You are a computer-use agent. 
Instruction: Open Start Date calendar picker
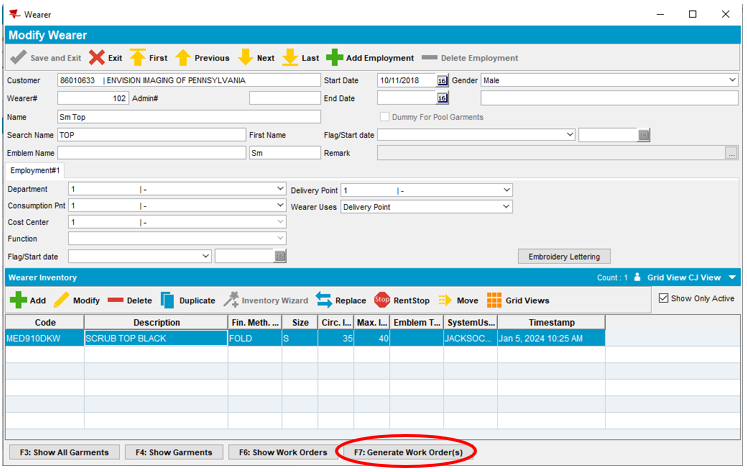[442, 80]
